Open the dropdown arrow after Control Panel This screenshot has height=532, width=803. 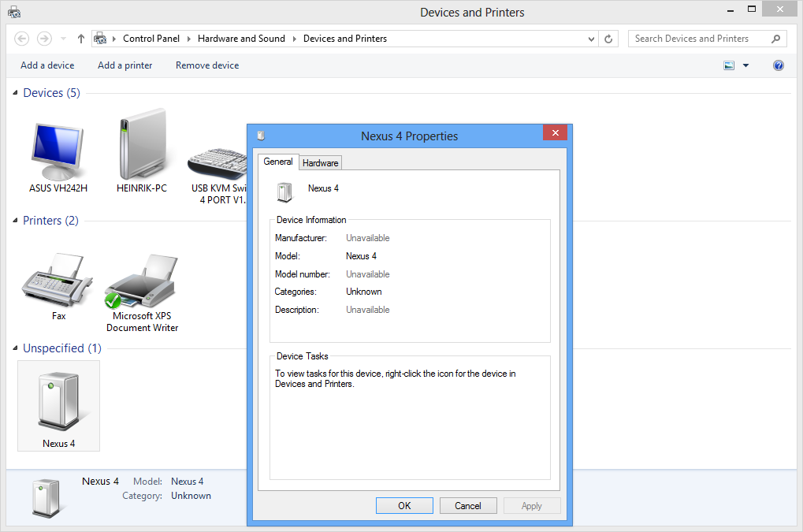tap(189, 39)
